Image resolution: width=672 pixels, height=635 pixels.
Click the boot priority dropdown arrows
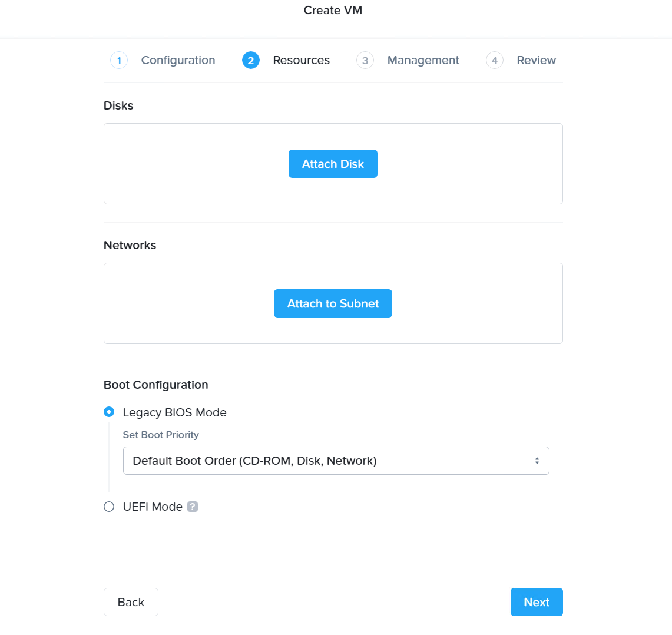pos(537,461)
